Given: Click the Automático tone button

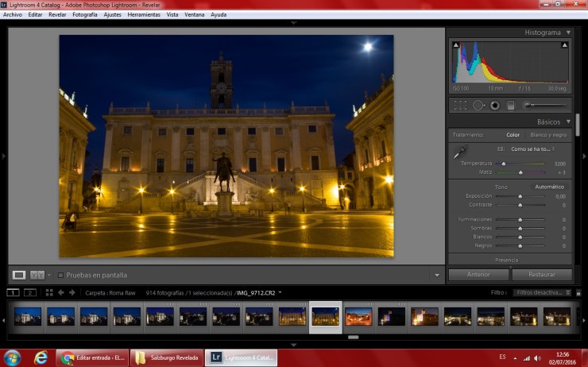Looking at the screenshot, I should click(549, 187).
